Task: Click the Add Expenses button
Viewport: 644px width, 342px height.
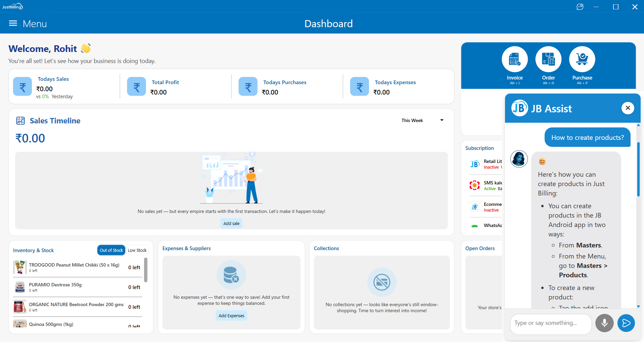Action: [x=231, y=316]
